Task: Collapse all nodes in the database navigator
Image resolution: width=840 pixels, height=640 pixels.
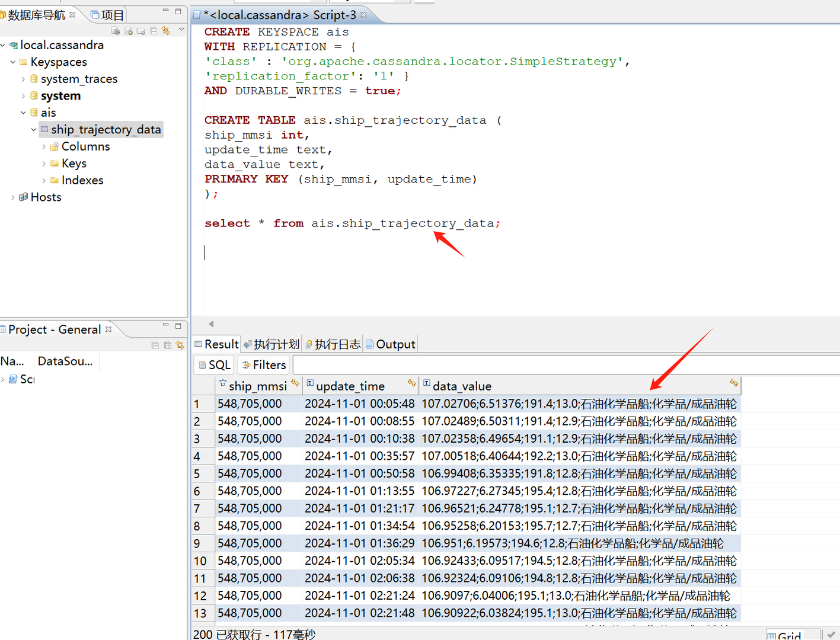Action: pyautogui.click(x=154, y=31)
